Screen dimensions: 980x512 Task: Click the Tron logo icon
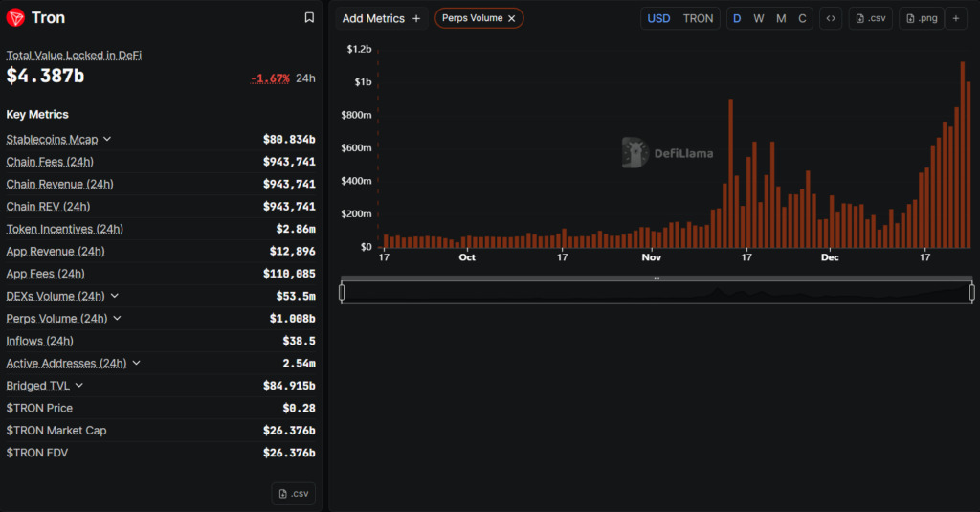click(x=15, y=18)
